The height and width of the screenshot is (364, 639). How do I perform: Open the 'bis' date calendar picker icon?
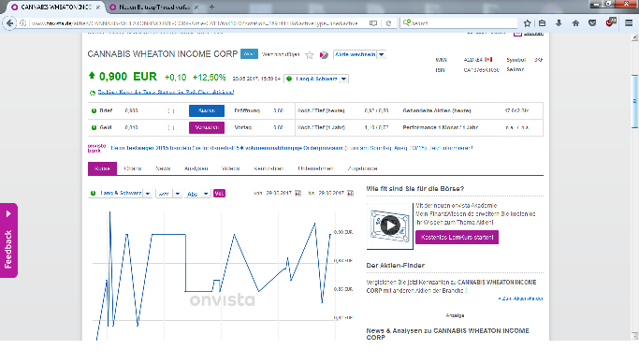350,193
